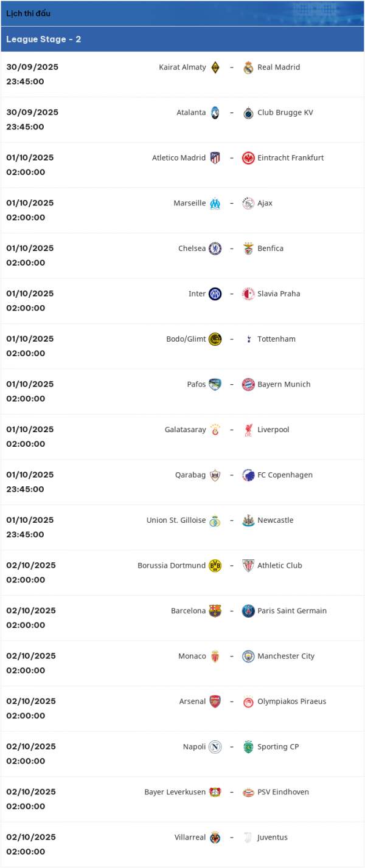Click the Real Madrid club crest

[x=248, y=67]
